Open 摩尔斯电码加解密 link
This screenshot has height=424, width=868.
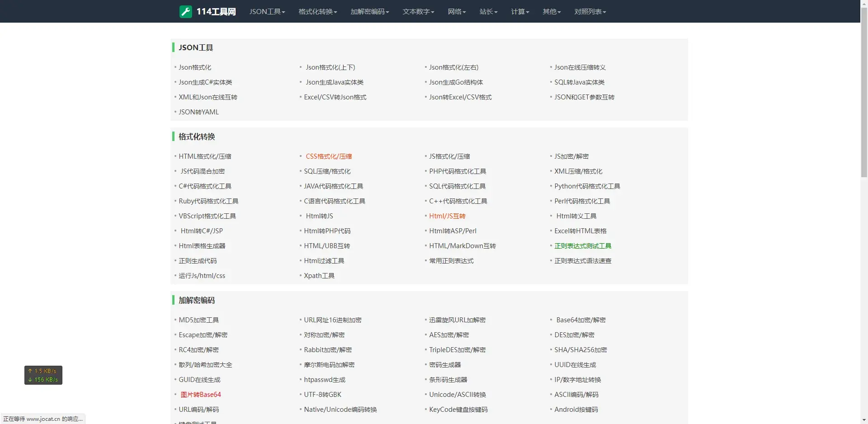pyautogui.click(x=329, y=365)
